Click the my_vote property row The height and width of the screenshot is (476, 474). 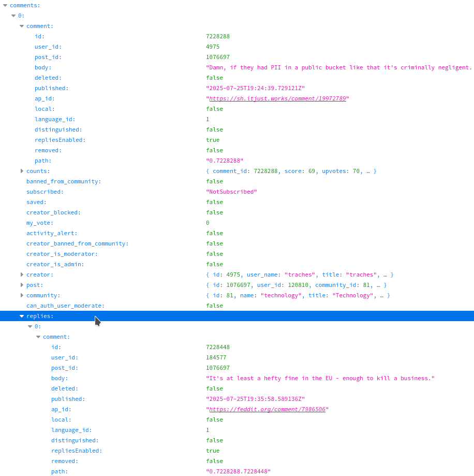click(38, 223)
